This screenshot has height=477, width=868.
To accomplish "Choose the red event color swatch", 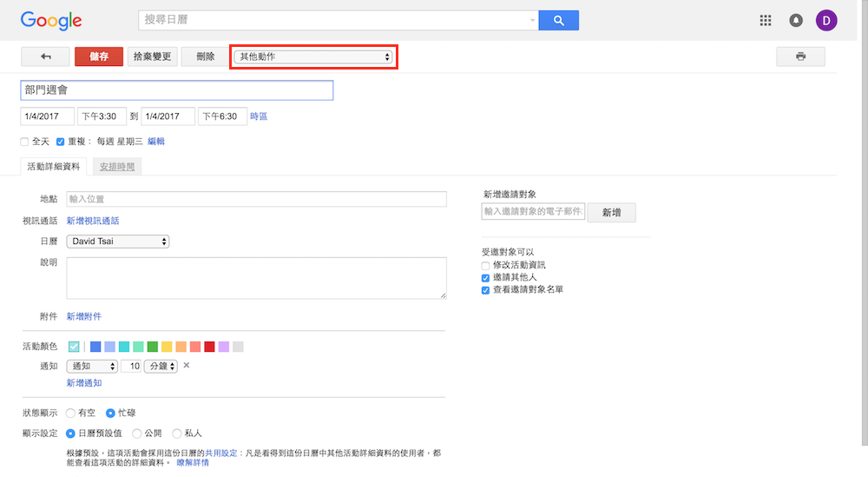I will (209, 347).
